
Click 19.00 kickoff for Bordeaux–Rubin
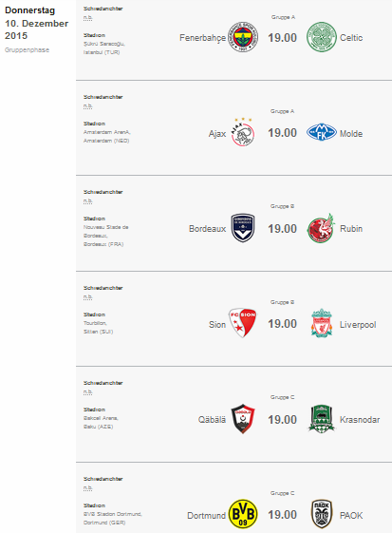point(282,229)
